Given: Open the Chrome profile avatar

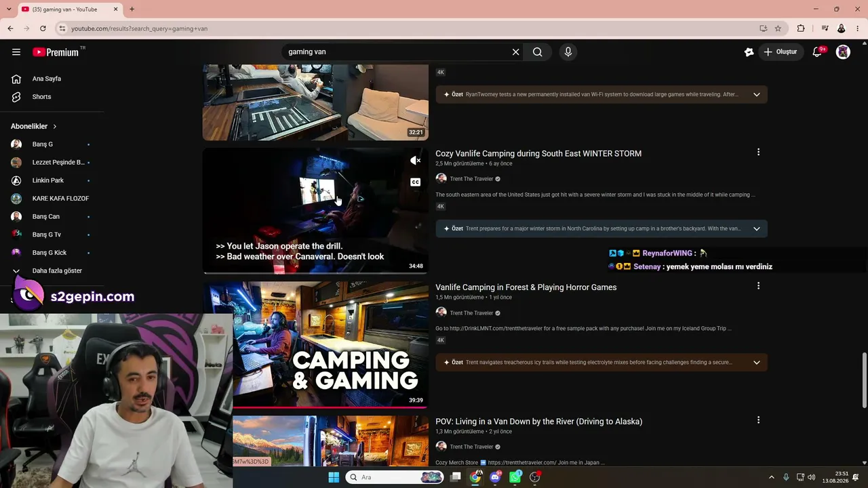Looking at the screenshot, I should click(842, 28).
